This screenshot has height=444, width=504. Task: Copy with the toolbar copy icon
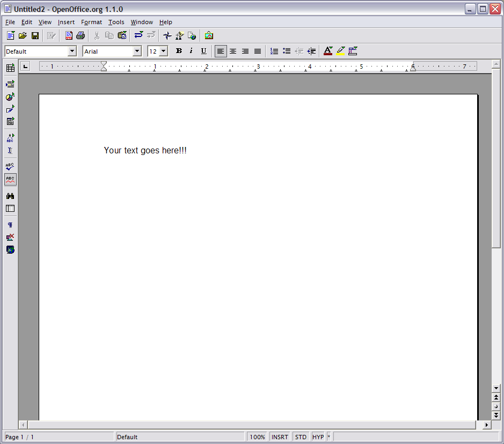[109, 35]
